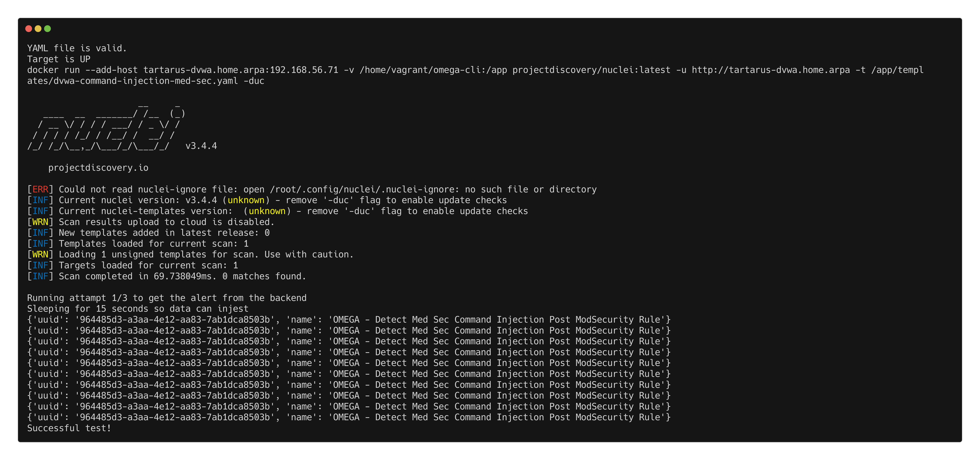This screenshot has height=460, width=980.
Task: Click yellow 'unknown' in nuclei-templates version line
Action: point(267,211)
